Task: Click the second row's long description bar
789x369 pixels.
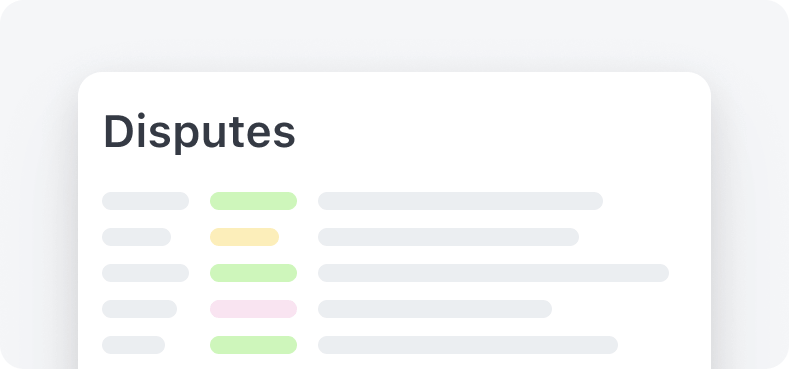Action: 448,237
